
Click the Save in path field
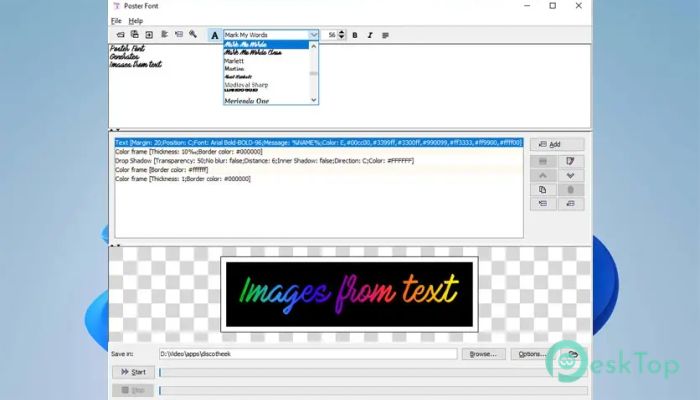[308, 354]
